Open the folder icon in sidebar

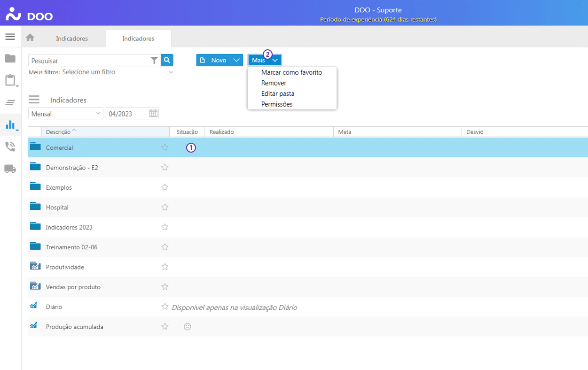[x=10, y=59]
